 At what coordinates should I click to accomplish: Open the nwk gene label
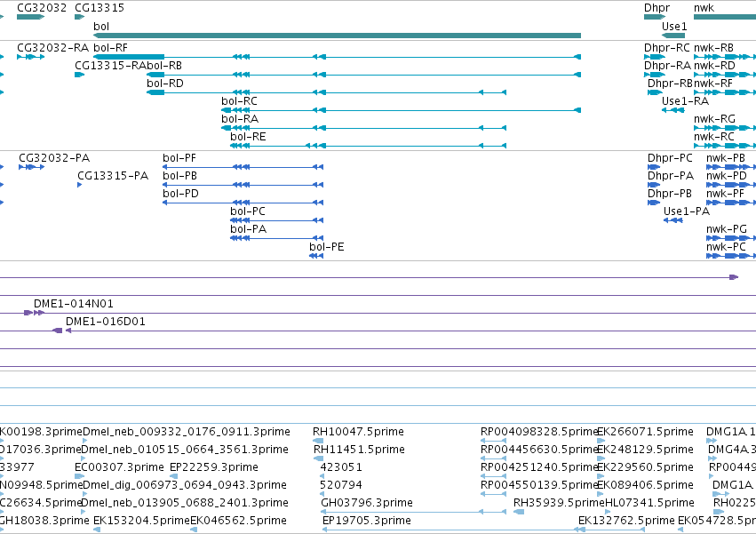(x=704, y=8)
